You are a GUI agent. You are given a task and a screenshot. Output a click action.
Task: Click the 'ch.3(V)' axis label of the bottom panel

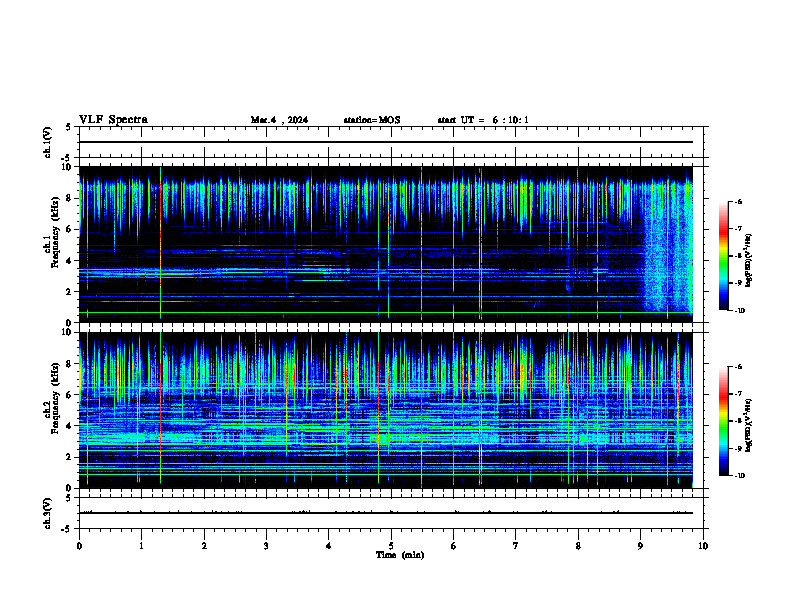click(47, 514)
